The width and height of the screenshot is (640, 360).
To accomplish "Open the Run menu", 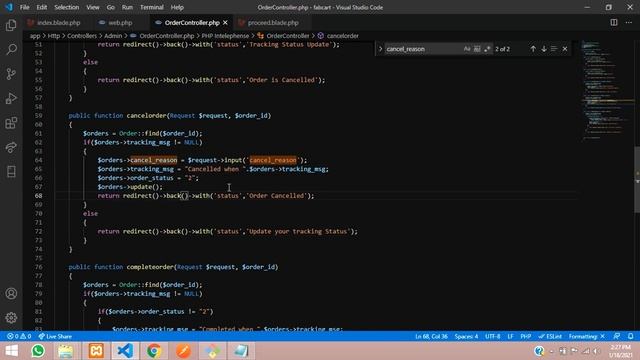I will (127, 7).
